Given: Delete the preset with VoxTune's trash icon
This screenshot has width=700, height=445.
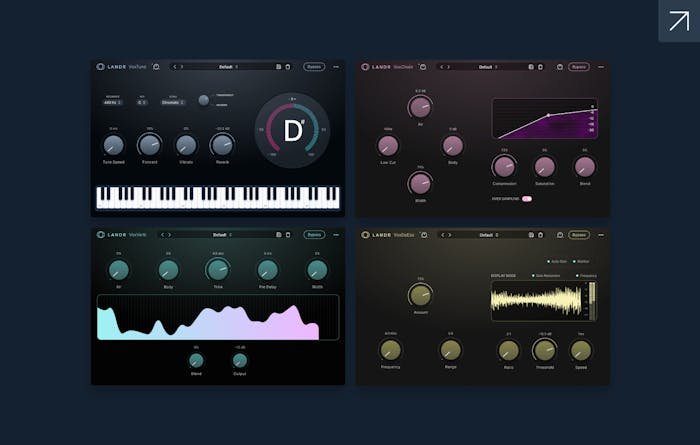Looking at the screenshot, I should tap(288, 67).
